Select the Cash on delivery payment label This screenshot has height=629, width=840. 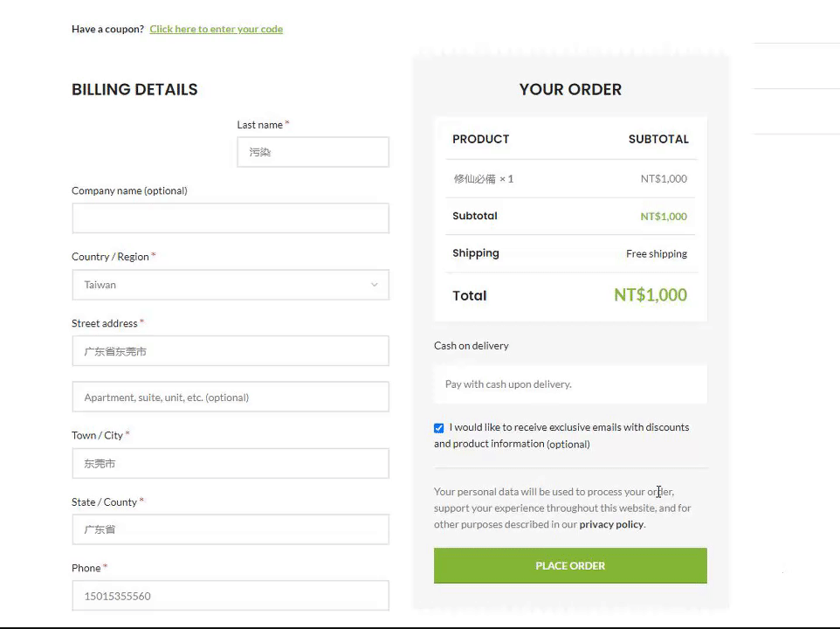472,346
